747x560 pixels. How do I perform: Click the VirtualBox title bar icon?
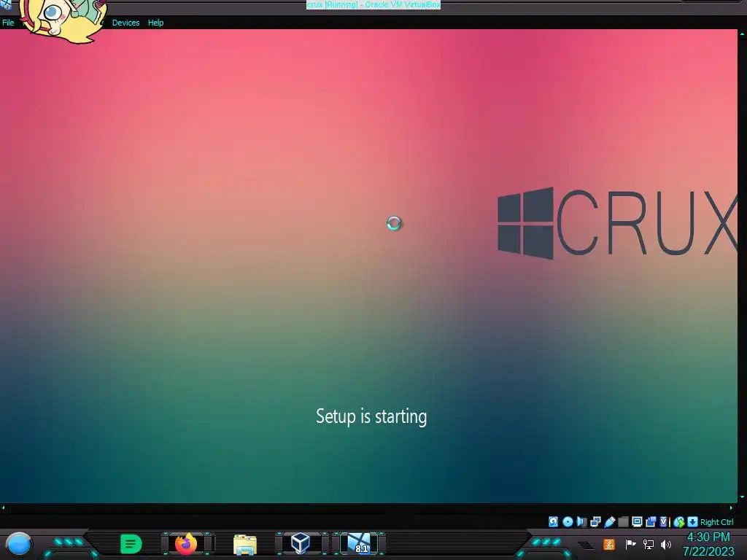click(x=6, y=5)
